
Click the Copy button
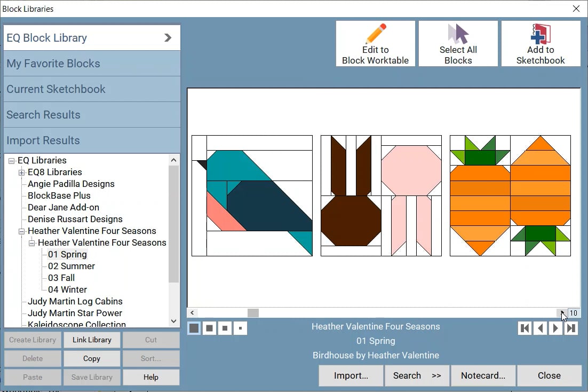point(92,358)
